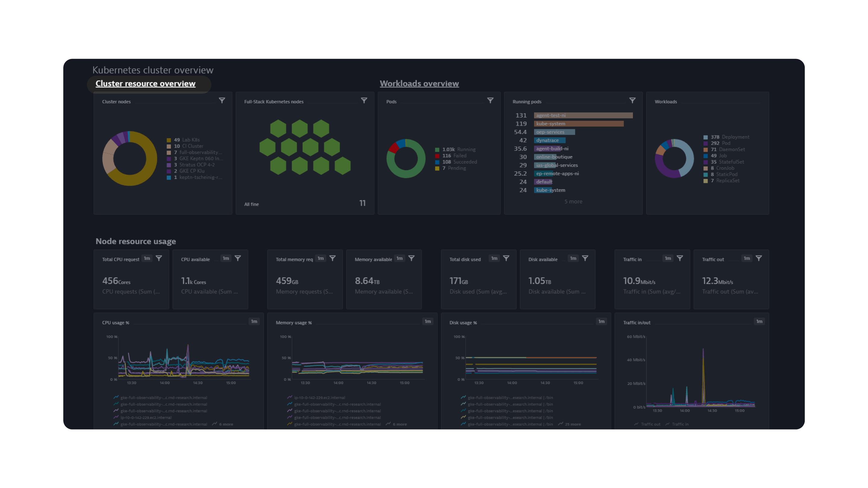The height and width of the screenshot is (488, 868).
Task: Click filter icon on Full-Stack Kubernetes nodes tile
Action: click(x=364, y=100)
